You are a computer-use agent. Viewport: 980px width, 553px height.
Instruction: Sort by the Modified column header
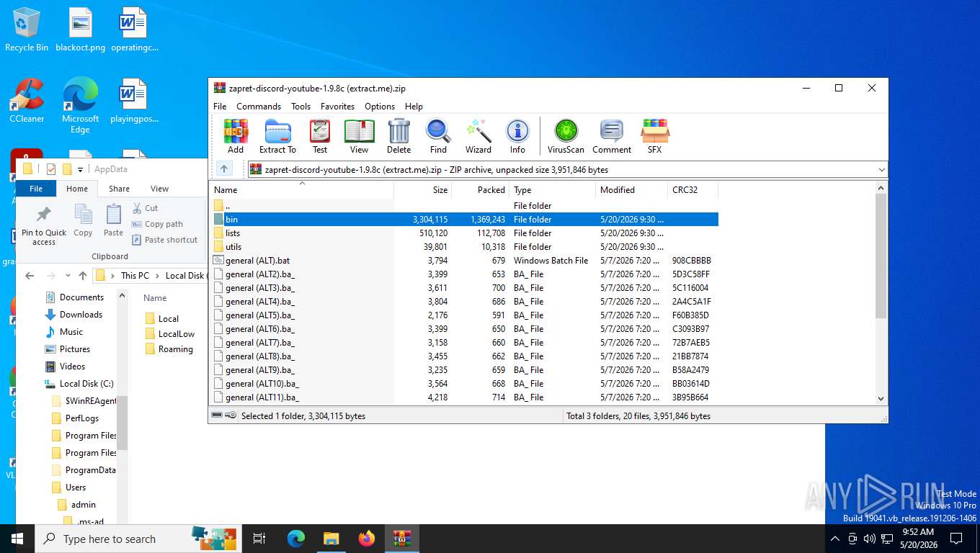pos(632,190)
